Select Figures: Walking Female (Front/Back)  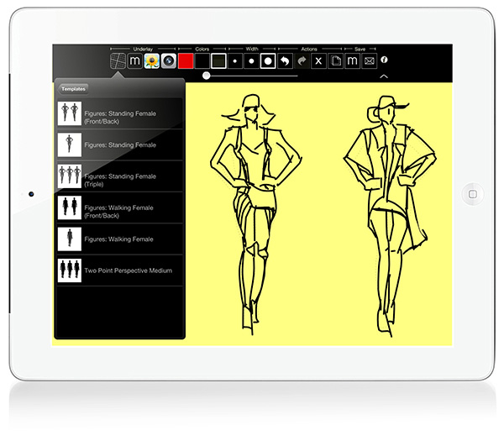coord(119,208)
